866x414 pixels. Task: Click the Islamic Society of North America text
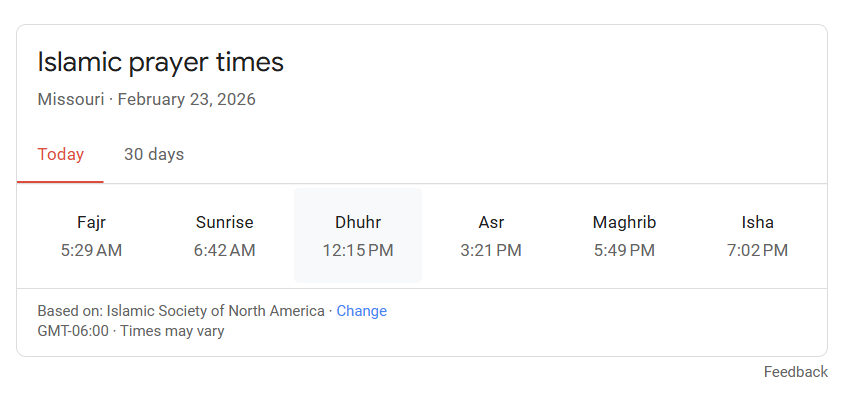(x=216, y=311)
